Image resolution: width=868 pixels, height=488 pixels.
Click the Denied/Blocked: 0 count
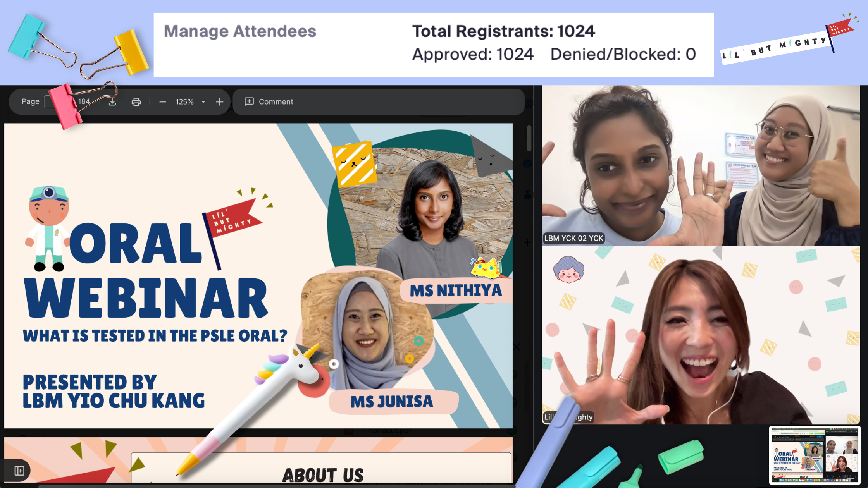623,54
